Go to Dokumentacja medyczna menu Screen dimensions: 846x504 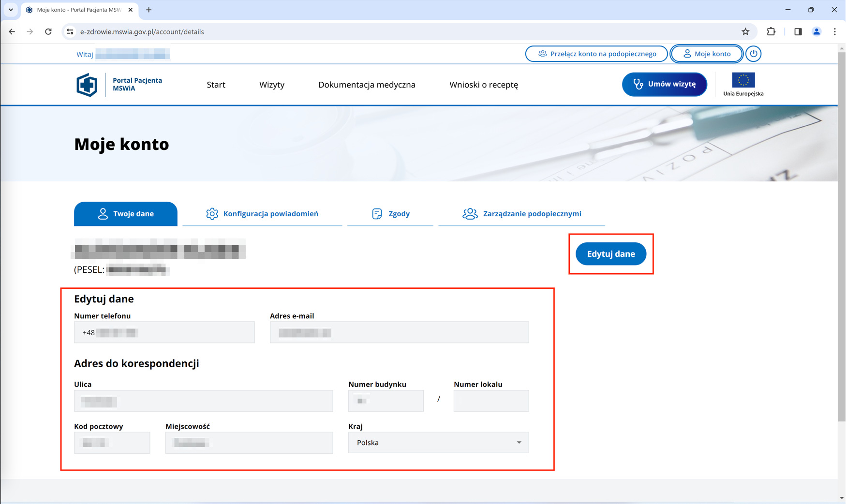pyautogui.click(x=367, y=85)
